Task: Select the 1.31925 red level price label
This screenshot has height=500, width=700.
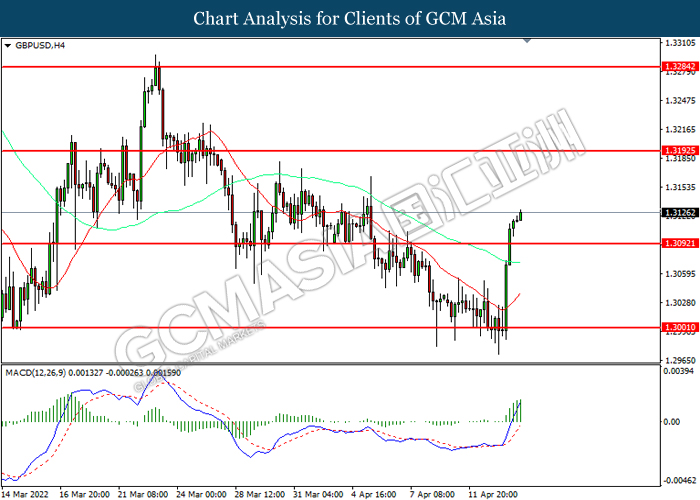Action: coord(679,150)
